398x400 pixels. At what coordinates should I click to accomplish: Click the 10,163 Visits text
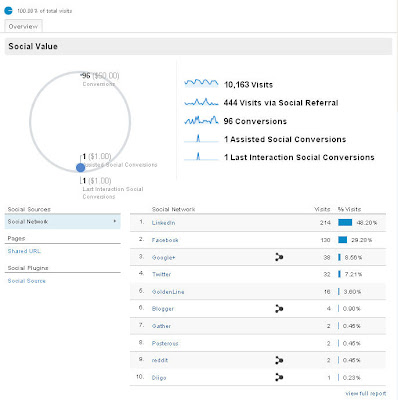tap(248, 85)
